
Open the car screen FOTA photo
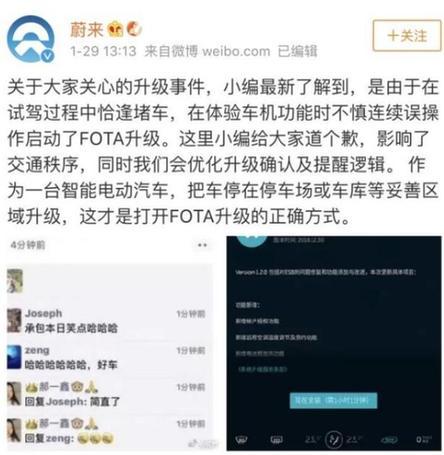[334, 343]
